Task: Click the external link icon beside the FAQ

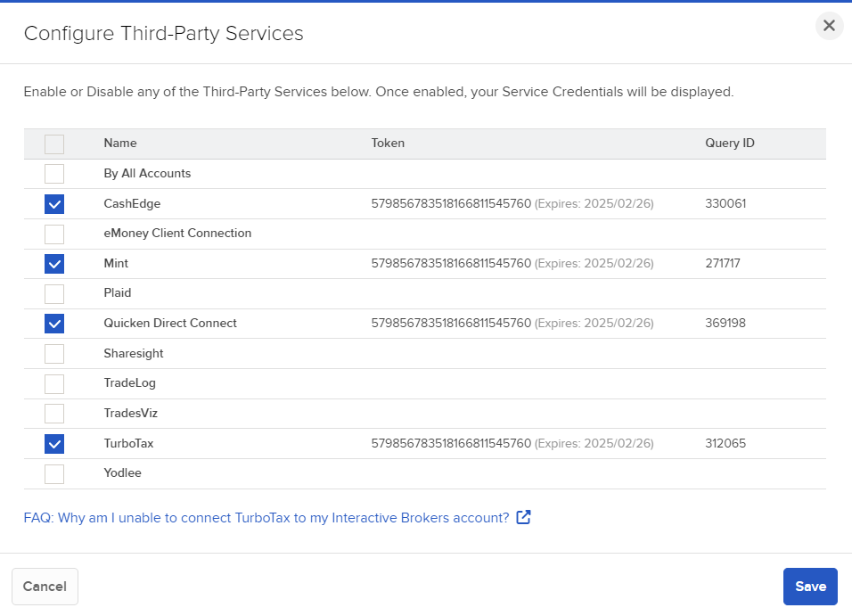Action: [523, 517]
